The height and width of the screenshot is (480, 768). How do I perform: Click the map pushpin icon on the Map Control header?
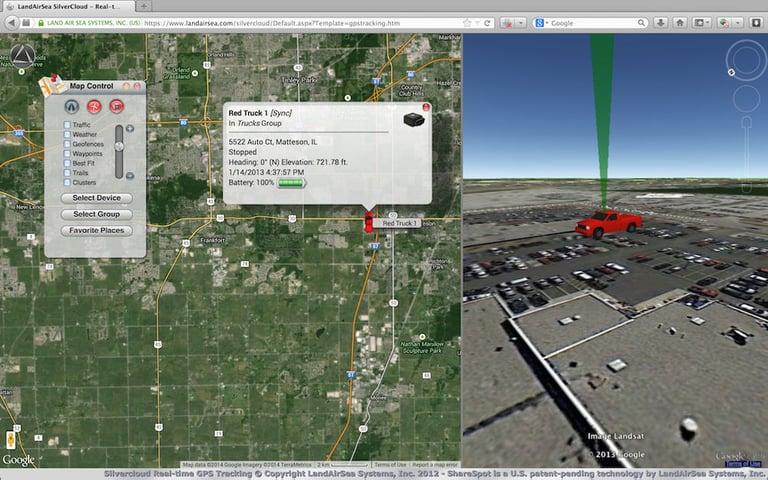coord(52,85)
